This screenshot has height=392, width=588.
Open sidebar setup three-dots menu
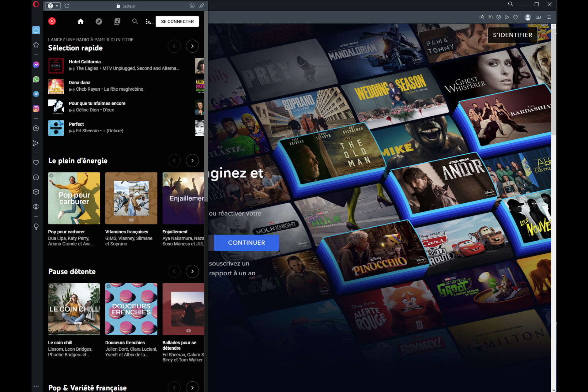[x=36, y=386]
